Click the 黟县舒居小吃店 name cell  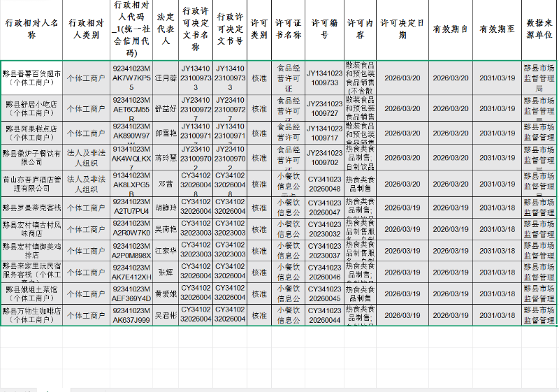[31, 108]
